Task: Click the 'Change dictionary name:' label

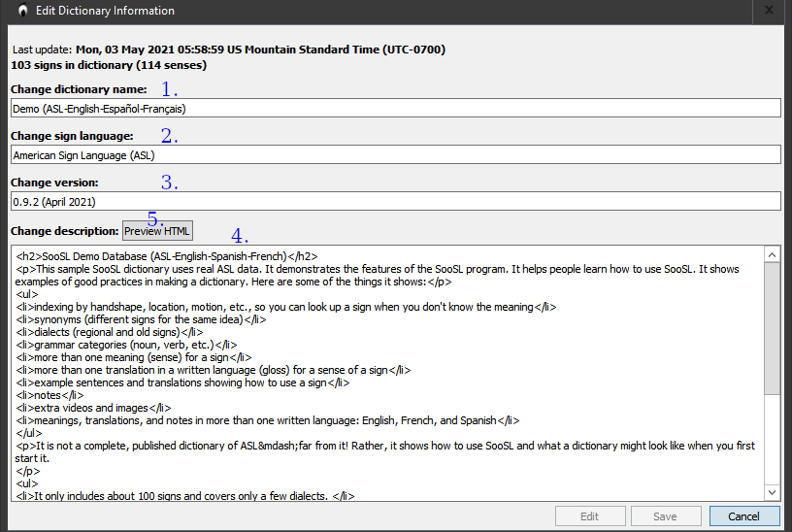Action: click(79, 89)
